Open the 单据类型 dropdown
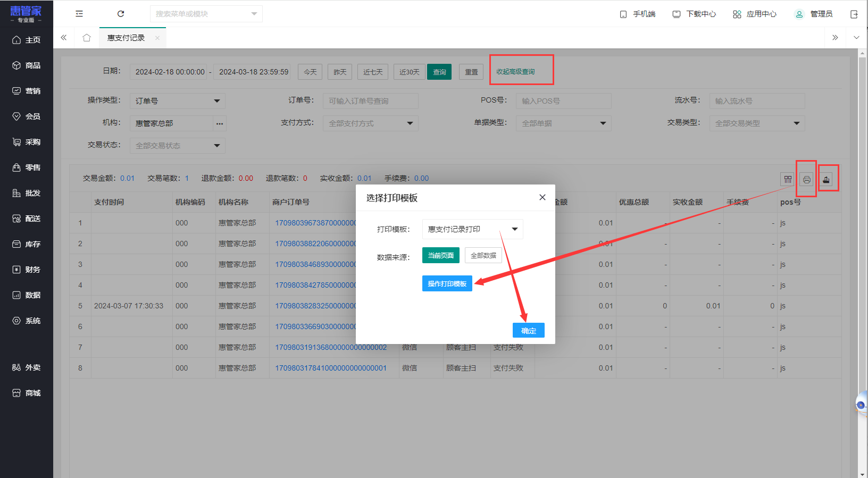 click(564, 123)
